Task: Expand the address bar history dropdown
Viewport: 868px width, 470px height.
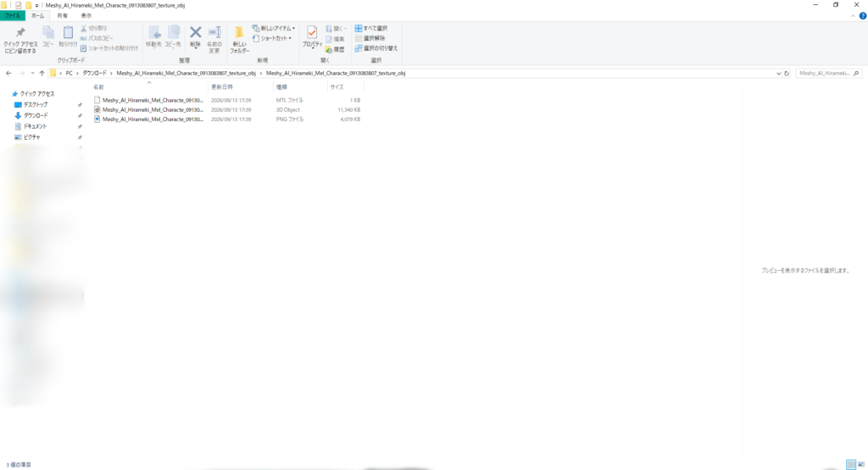Action: pos(778,73)
